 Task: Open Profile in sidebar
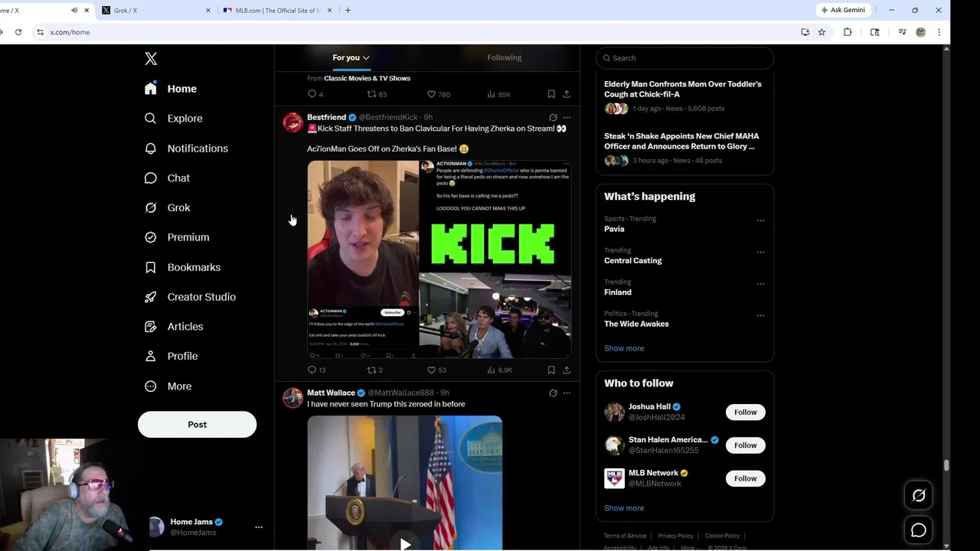point(171,357)
